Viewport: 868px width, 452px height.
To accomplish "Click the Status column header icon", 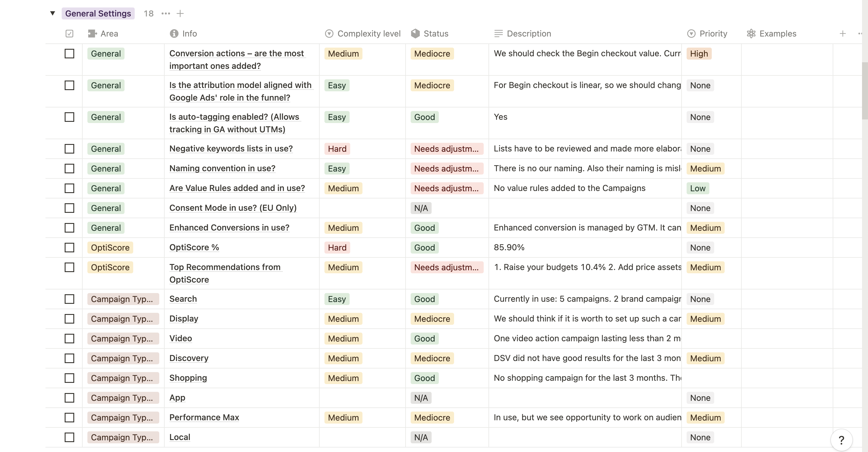I will pos(415,34).
